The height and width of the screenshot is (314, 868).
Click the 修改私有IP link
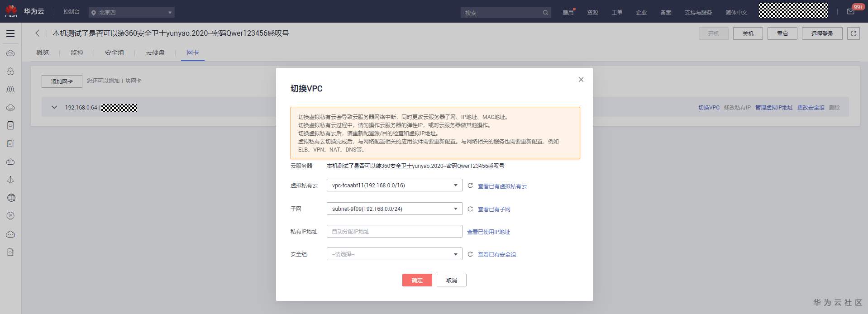point(737,107)
